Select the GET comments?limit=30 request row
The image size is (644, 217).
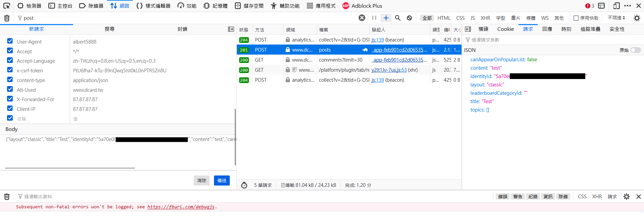(x=349, y=60)
